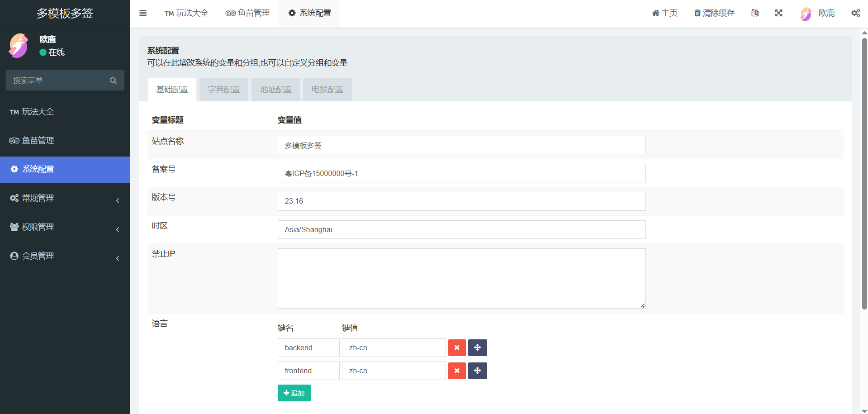The width and height of the screenshot is (868, 414).
Task: Expand the 会员管理 sidebar menu
Action: [65, 256]
